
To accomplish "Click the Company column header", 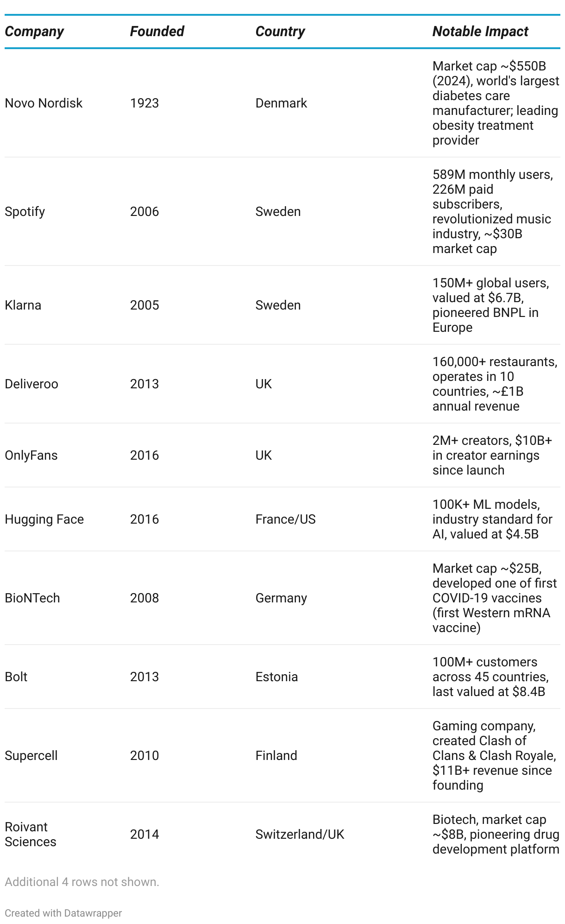I will (x=34, y=32).
